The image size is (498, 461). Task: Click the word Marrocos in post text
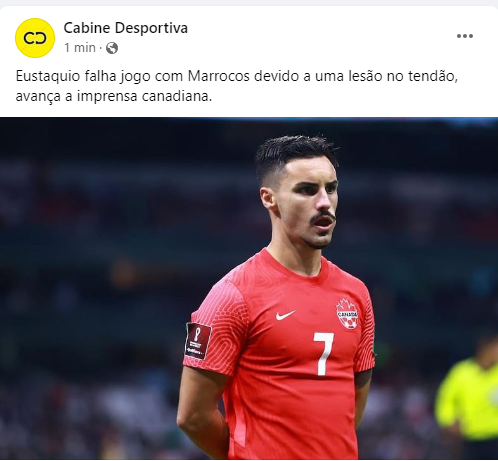pyautogui.click(x=219, y=76)
